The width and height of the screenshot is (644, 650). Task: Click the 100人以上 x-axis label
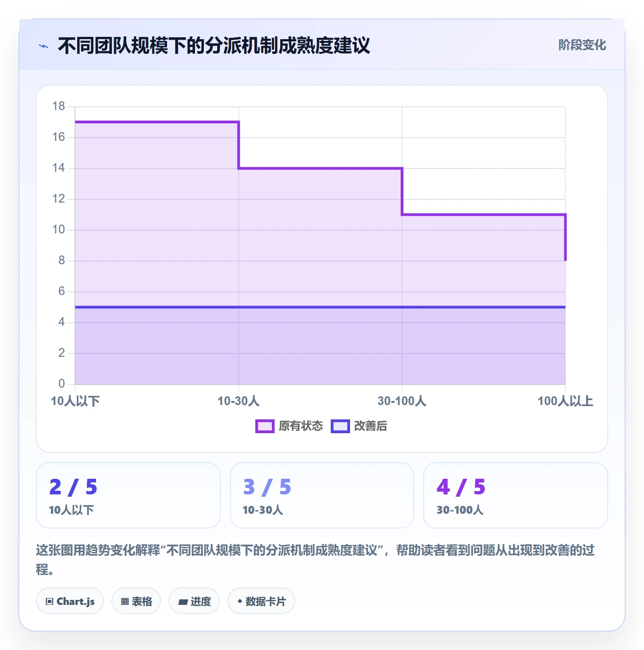point(565,401)
